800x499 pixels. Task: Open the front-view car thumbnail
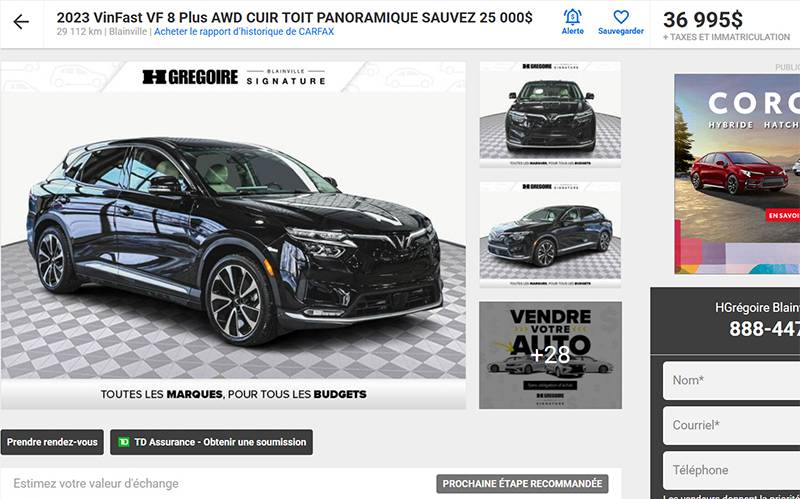[x=550, y=114]
